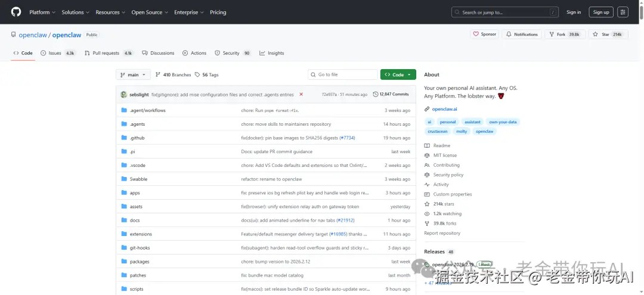Click the failed status X on latest commit
Image resolution: width=644 pixels, height=295 pixels.
301,94
